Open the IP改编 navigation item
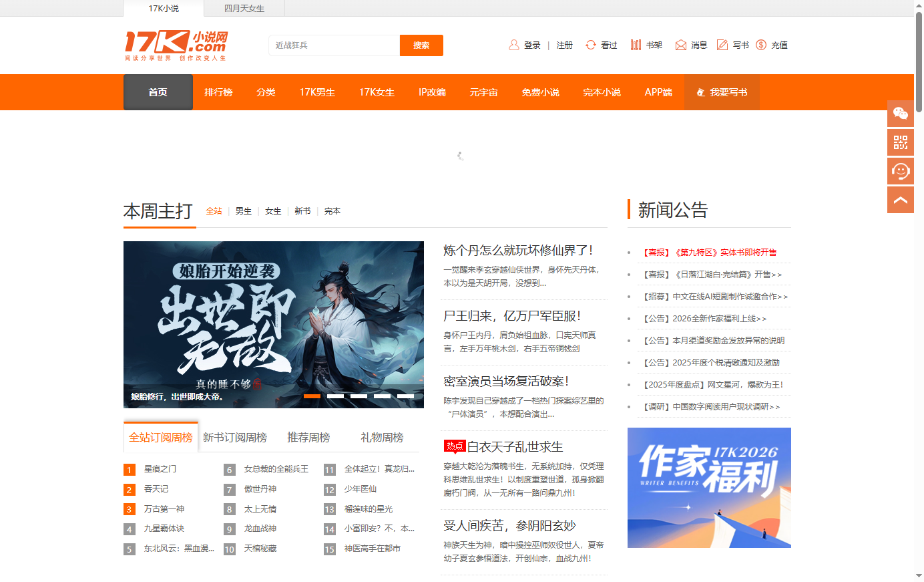924x582 pixels. (x=432, y=92)
